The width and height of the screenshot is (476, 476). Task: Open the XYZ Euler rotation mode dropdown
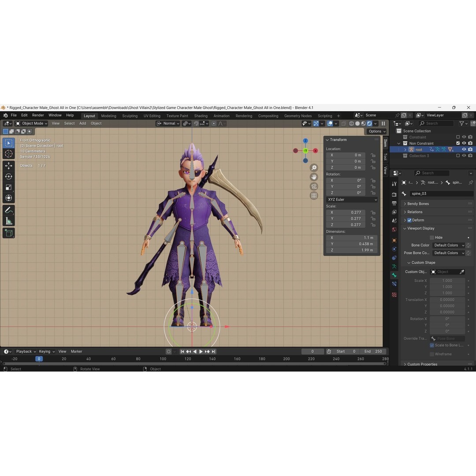tap(352, 200)
